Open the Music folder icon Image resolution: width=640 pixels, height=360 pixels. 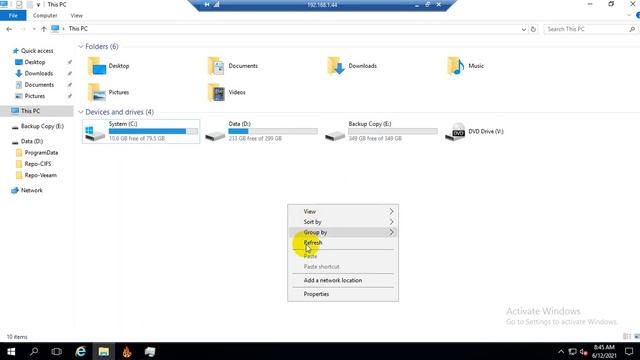pos(456,66)
